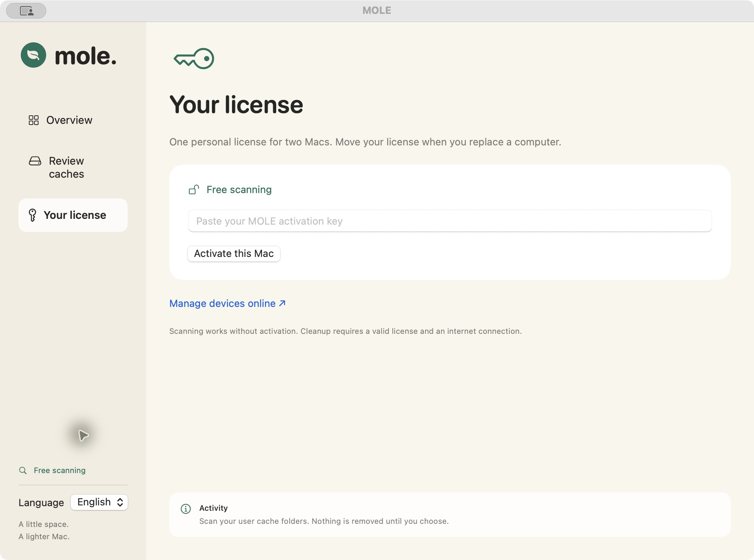Viewport: 754px width, 560px height.
Task: Click the MOLE window title
Action: point(377,10)
